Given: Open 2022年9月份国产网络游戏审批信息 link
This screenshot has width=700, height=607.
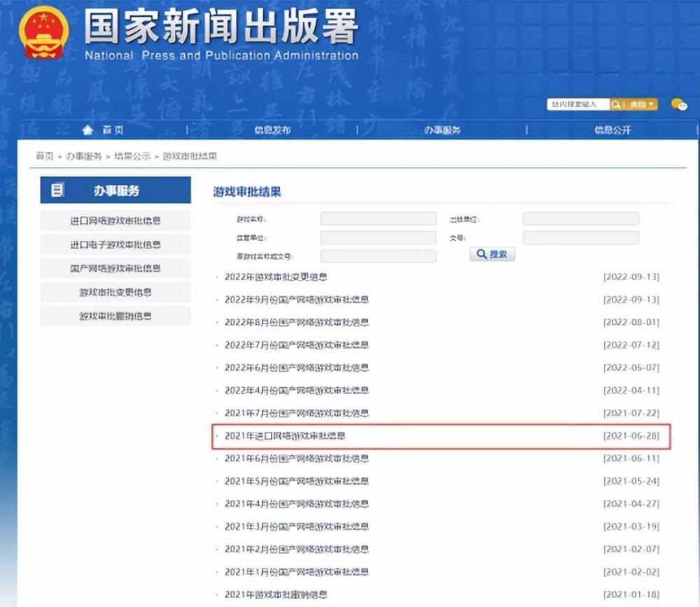Looking at the screenshot, I should click(296, 300).
